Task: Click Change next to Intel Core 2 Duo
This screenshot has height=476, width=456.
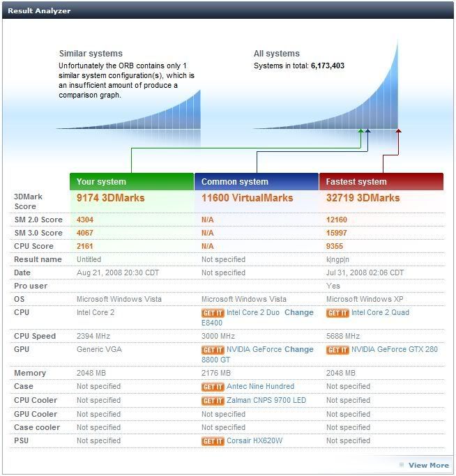Action: (299, 312)
